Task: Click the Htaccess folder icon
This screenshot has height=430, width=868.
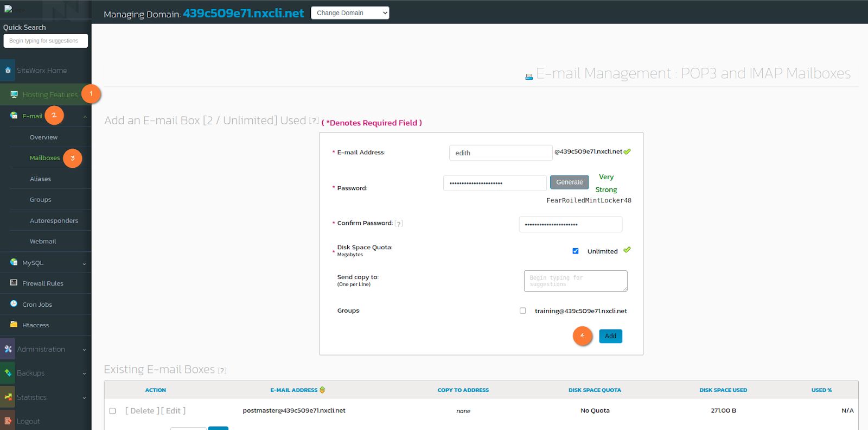Action: 14,325
